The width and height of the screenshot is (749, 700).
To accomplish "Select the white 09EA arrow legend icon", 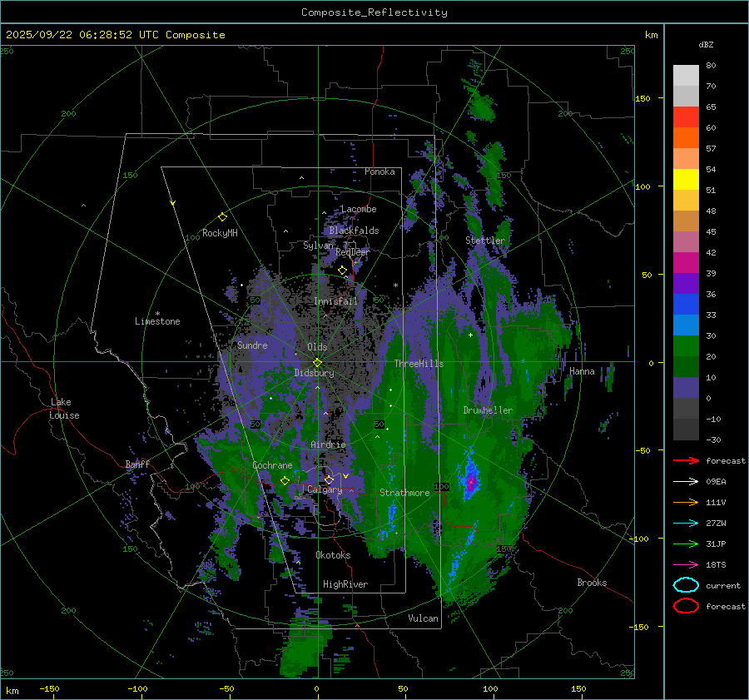I will click(685, 481).
